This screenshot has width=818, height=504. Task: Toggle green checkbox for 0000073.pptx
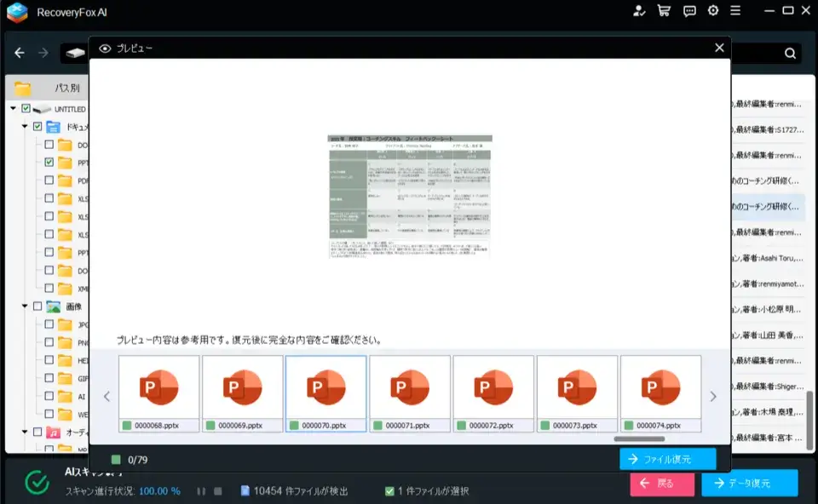click(545, 426)
